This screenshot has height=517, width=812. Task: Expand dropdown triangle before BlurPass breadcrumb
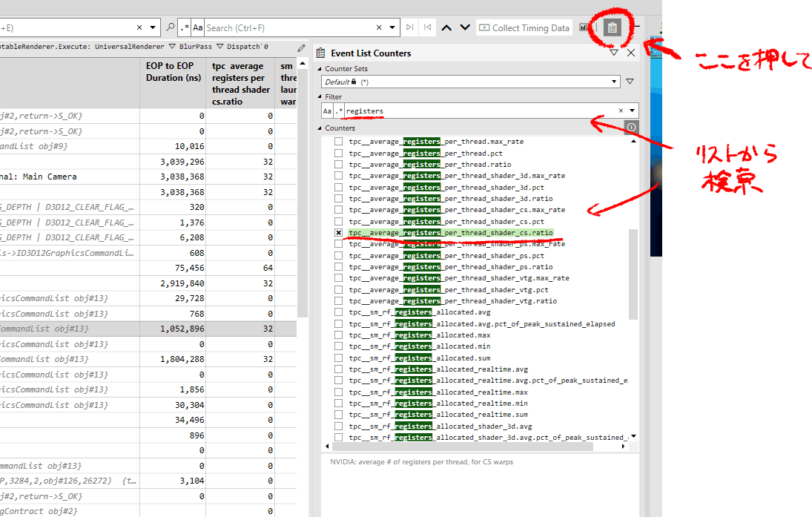pos(173,47)
